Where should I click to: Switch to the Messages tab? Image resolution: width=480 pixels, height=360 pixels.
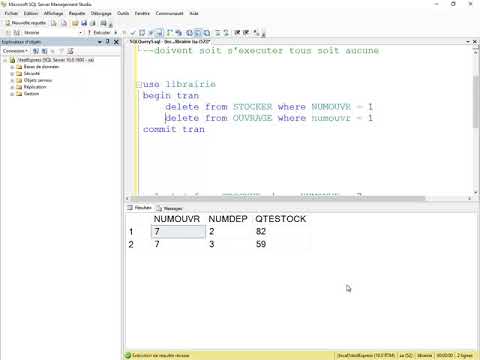(169, 208)
